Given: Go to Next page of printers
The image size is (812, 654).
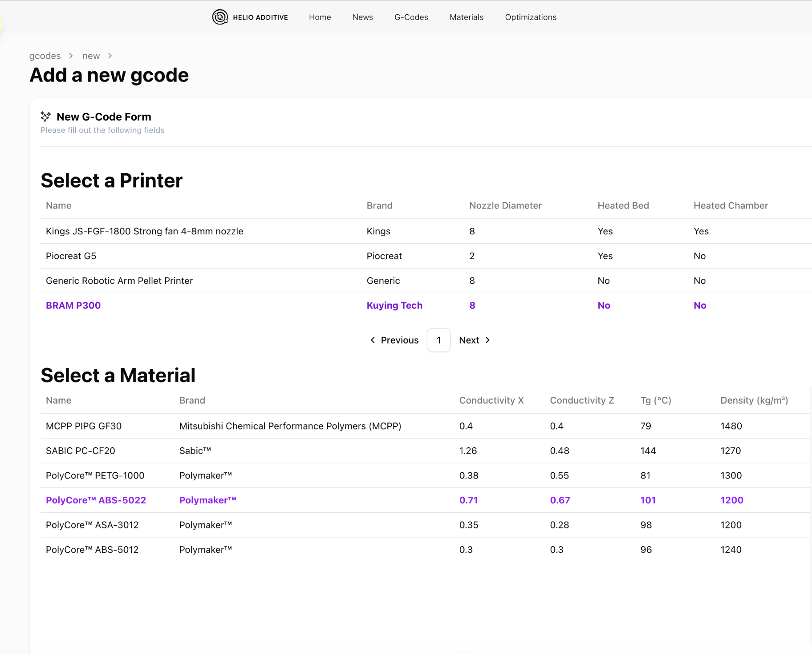Looking at the screenshot, I should (475, 340).
